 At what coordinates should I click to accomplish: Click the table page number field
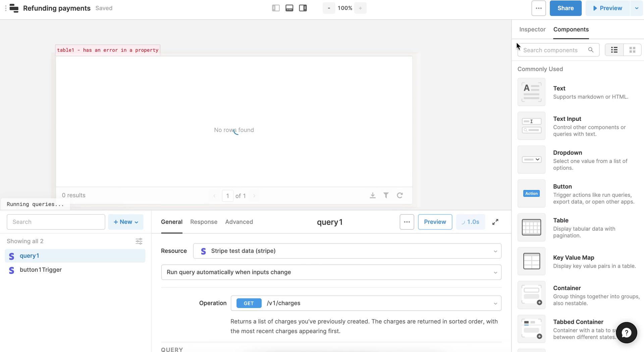click(x=228, y=196)
